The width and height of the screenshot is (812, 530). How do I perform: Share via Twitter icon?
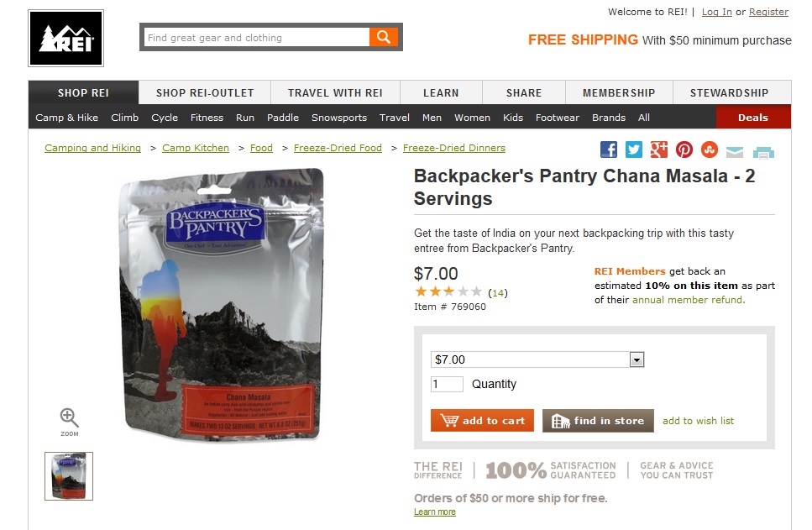(633, 150)
